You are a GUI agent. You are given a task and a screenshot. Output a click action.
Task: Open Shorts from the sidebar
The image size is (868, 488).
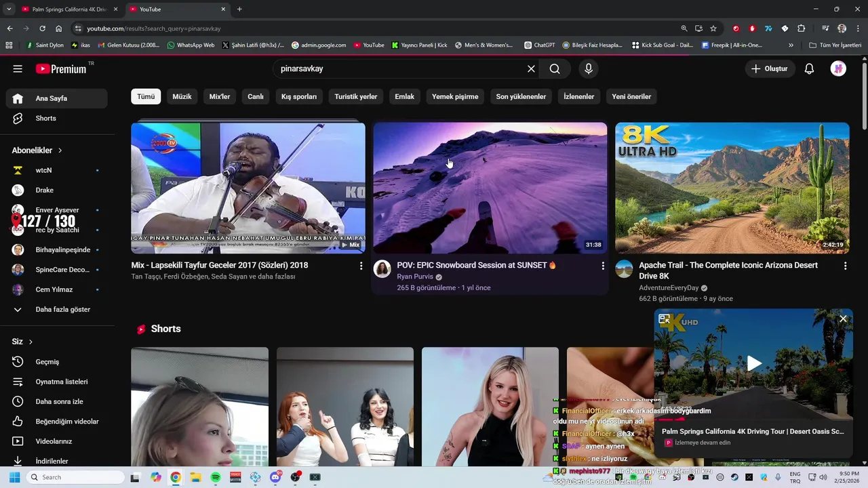click(57, 118)
